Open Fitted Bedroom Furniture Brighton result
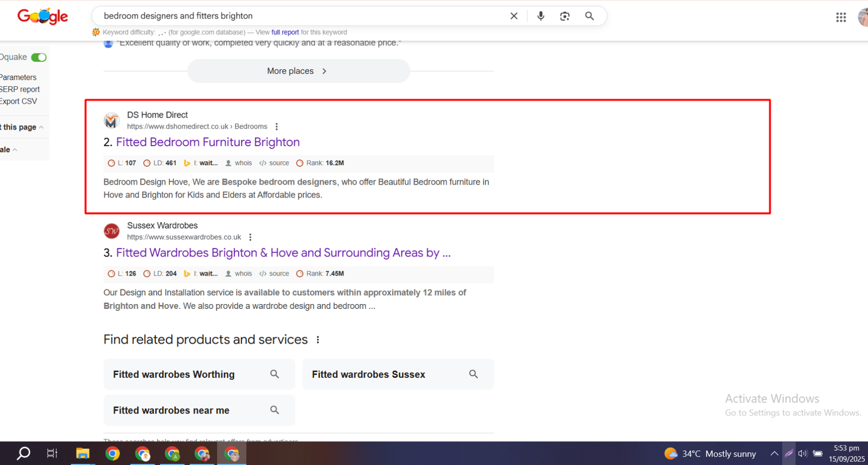The image size is (868, 465). tap(207, 142)
